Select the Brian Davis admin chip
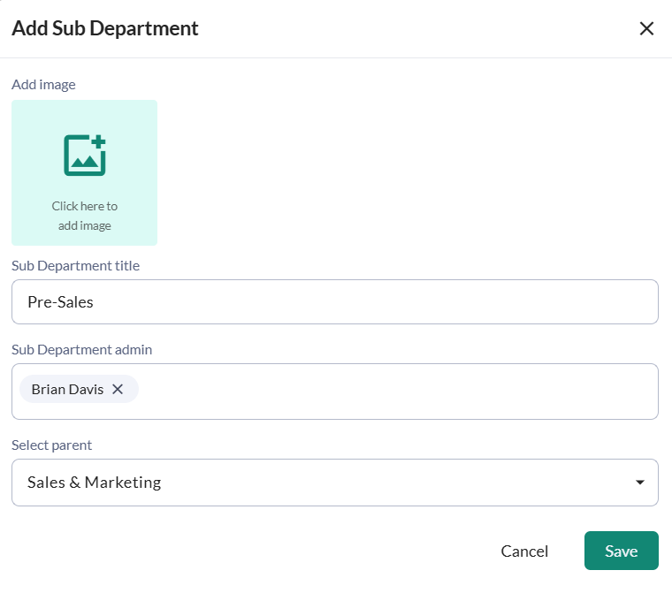Image resolution: width=672 pixels, height=616 pixels. (79, 389)
